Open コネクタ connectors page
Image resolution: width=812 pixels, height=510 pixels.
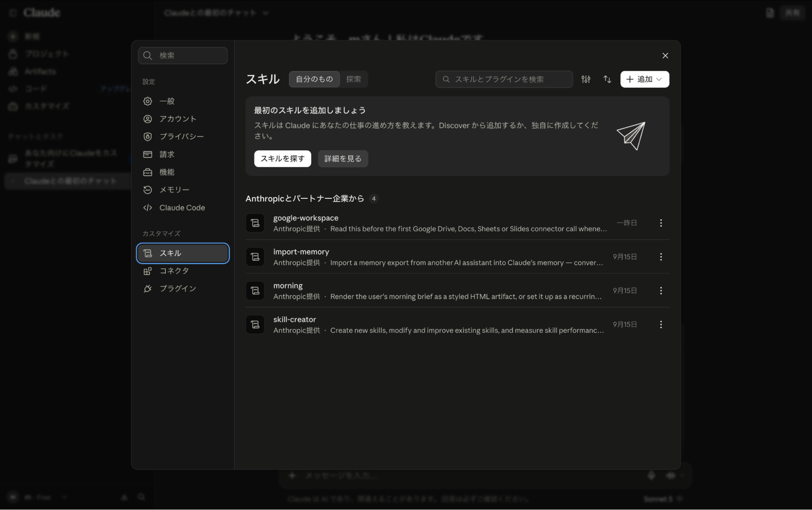(x=183, y=271)
